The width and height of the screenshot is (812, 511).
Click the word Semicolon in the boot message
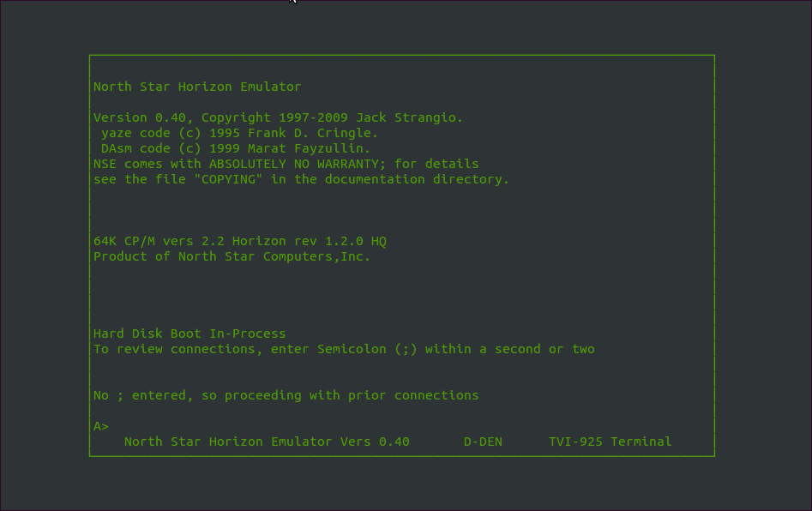(x=352, y=349)
